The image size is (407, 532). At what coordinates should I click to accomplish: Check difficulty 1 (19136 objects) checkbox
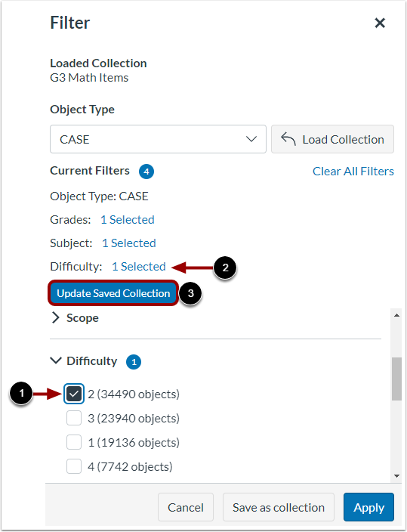click(74, 442)
